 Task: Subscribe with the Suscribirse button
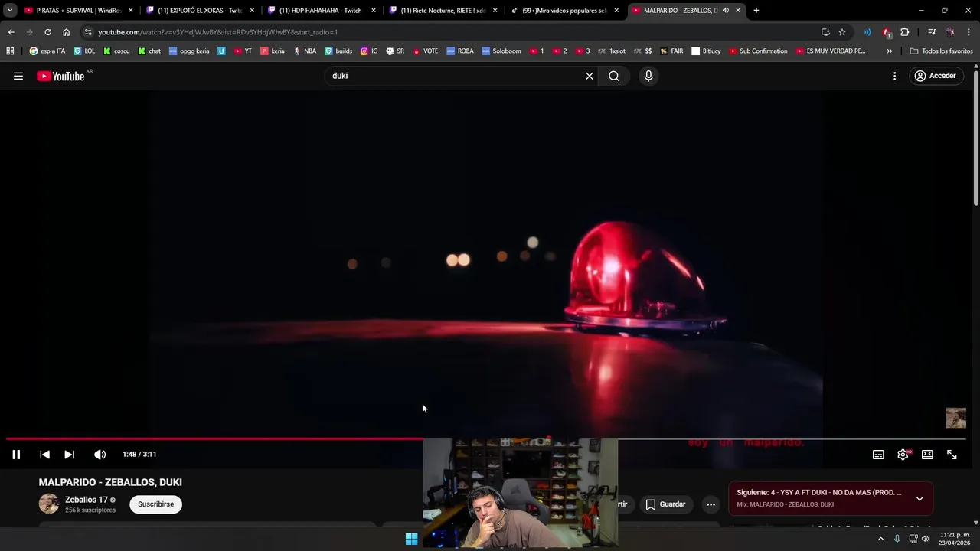pyautogui.click(x=156, y=504)
